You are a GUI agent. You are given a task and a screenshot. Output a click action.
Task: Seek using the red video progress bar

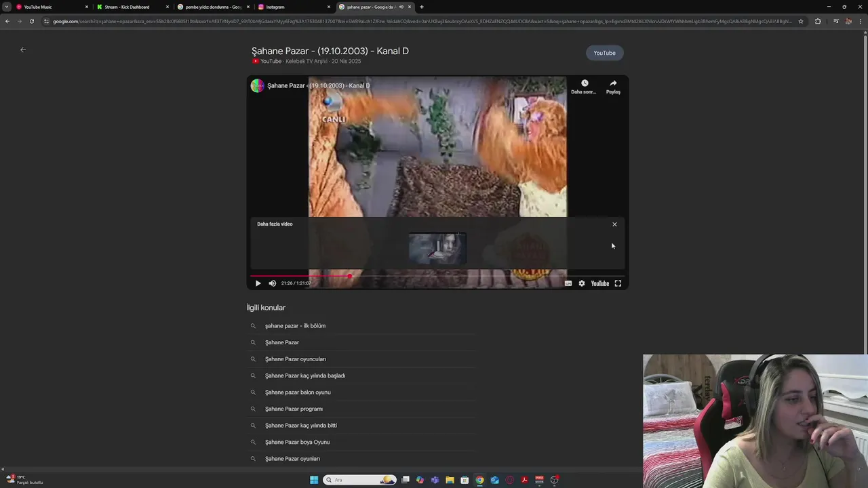pos(437,276)
